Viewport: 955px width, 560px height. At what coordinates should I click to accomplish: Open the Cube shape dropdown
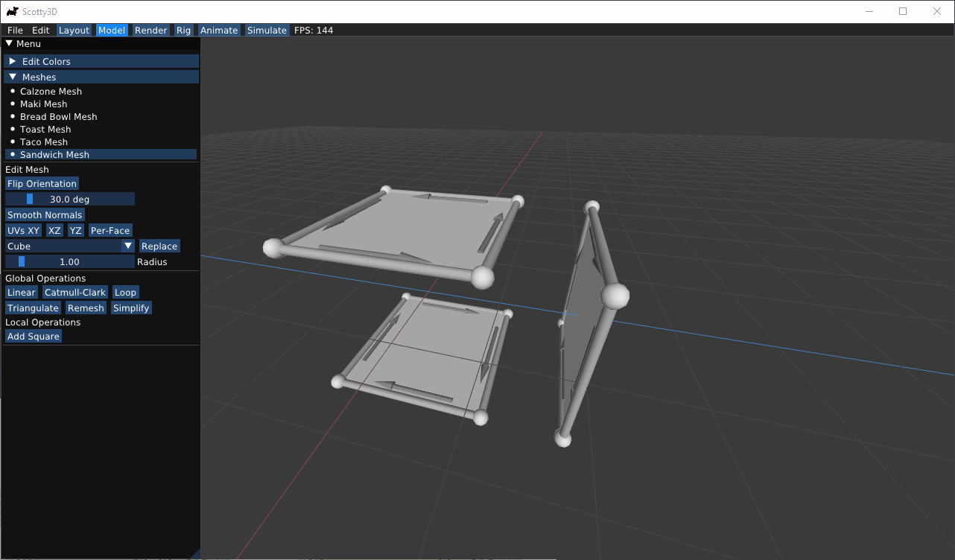(x=70, y=246)
